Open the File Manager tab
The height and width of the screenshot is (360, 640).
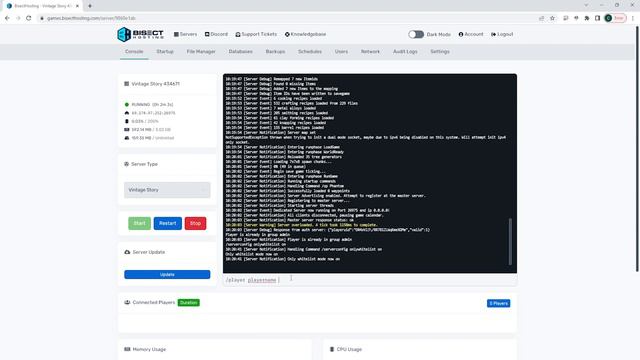pos(201,52)
